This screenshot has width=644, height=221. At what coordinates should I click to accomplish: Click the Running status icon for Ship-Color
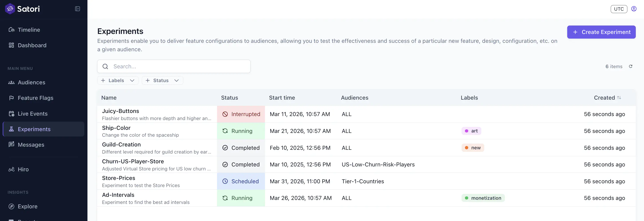pos(225,131)
